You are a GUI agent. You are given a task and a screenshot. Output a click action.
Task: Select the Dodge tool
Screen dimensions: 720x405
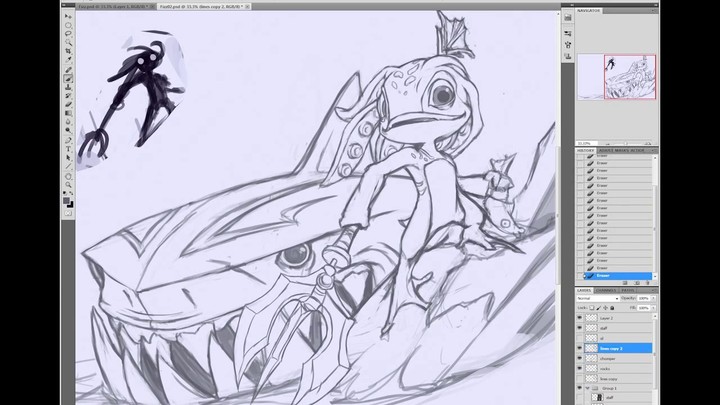tap(68, 131)
